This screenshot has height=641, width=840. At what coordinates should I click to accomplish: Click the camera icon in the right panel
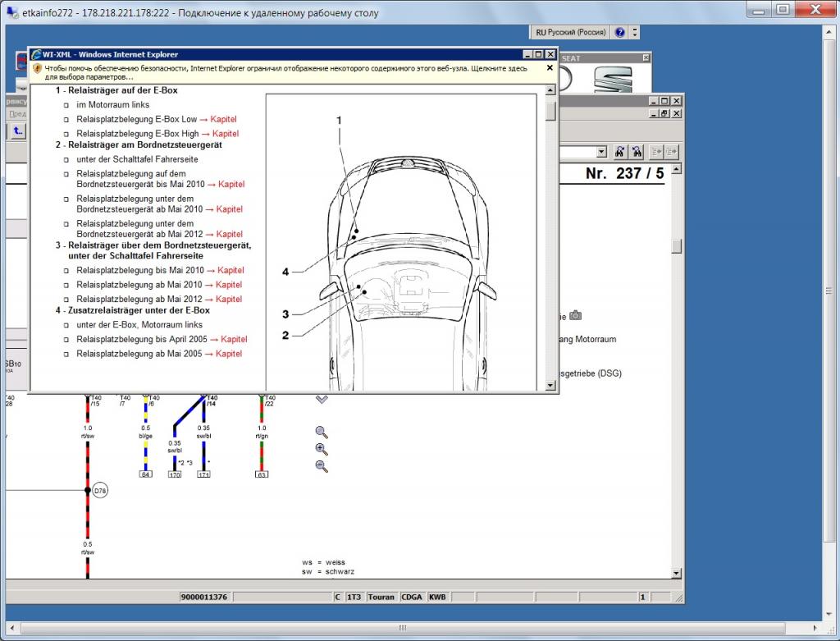tap(575, 315)
